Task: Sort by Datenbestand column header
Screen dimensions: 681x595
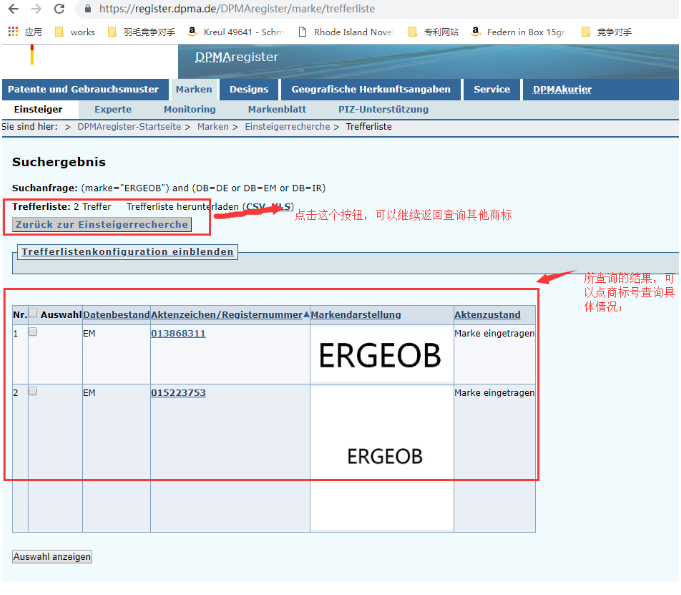Action: pos(116,315)
